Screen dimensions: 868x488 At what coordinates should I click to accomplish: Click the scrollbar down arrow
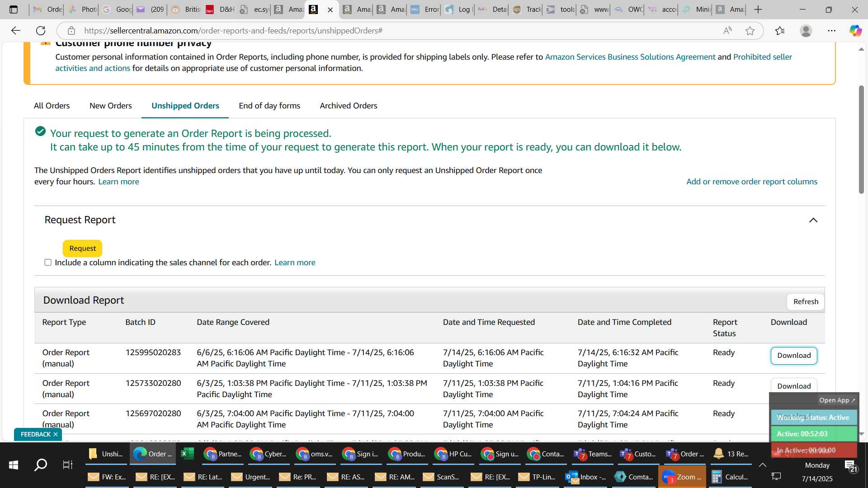pyautogui.click(x=862, y=434)
